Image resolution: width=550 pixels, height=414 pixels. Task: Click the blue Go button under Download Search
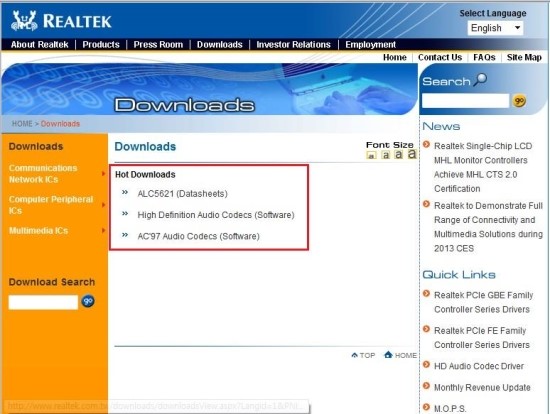(x=88, y=301)
